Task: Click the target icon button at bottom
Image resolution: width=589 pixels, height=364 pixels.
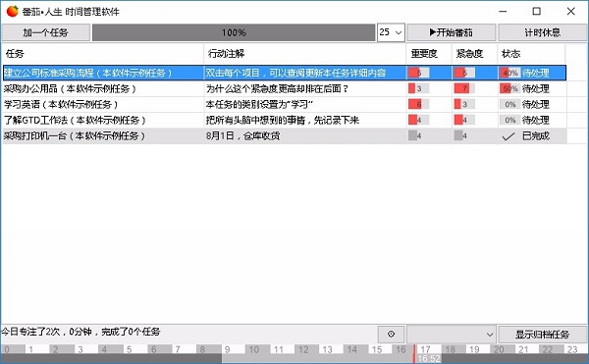Action: 391,334
